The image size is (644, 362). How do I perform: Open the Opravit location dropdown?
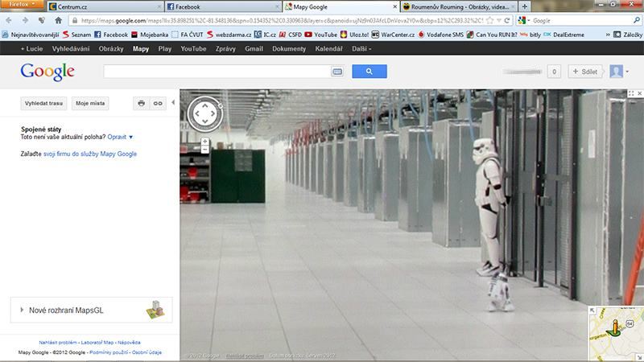point(120,137)
